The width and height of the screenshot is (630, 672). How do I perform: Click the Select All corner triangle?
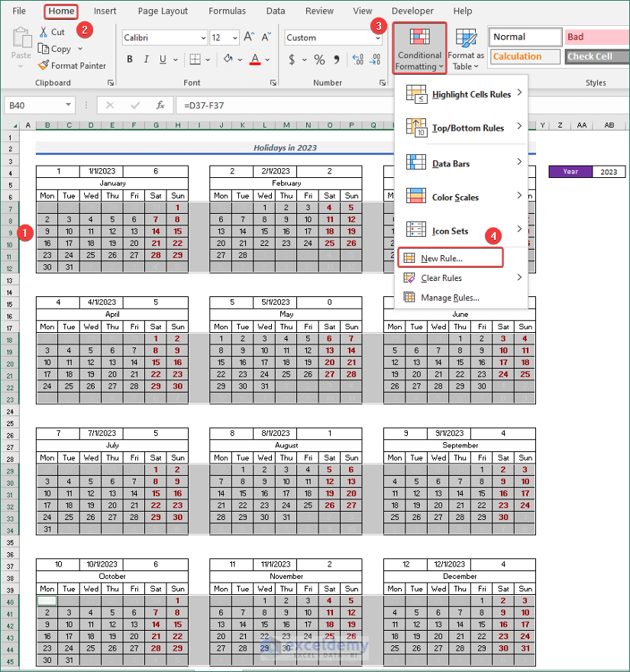[x=15, y=125]
